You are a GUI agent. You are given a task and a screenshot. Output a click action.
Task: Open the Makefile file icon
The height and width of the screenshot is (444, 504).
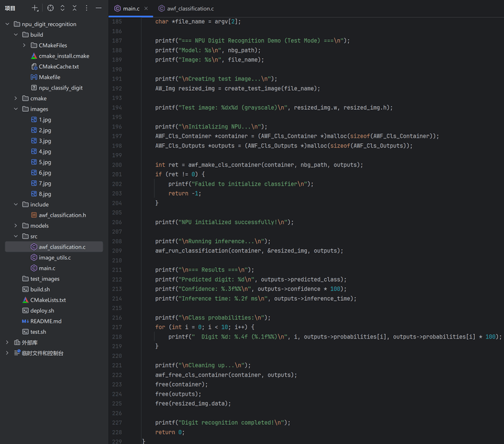pyautogui.click(x=34, y=77)
